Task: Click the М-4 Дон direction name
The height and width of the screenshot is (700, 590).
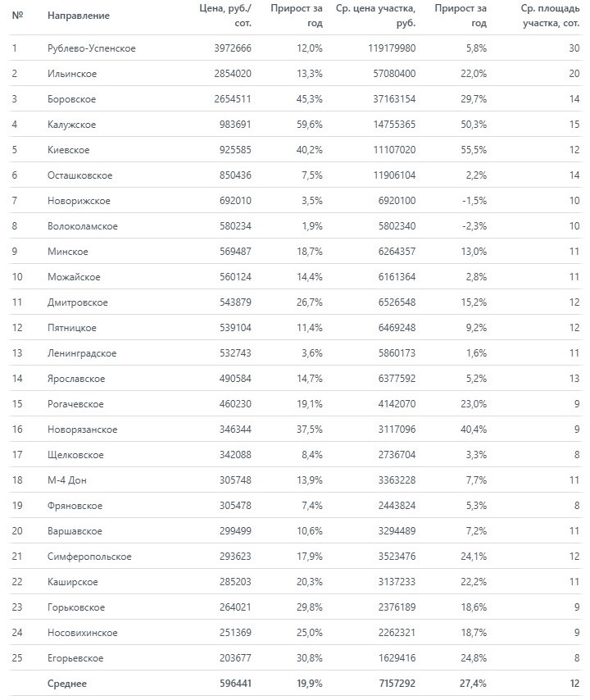Action: [x=67, y=480]
